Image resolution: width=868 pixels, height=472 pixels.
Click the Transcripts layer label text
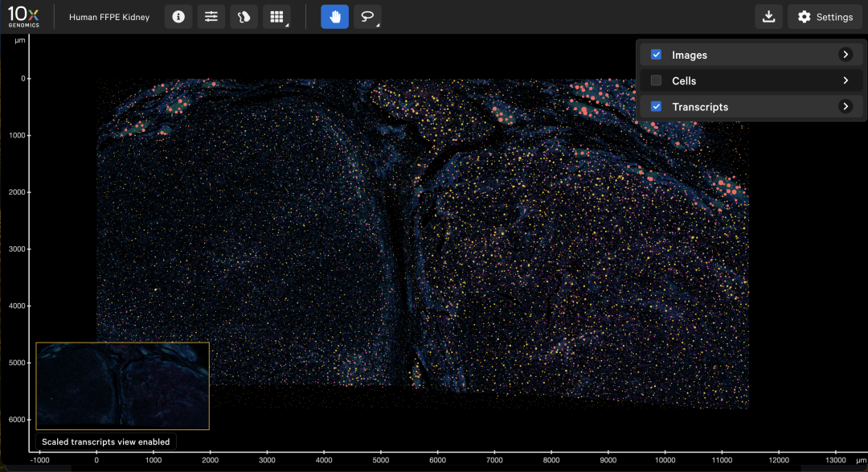coord(700,106)
